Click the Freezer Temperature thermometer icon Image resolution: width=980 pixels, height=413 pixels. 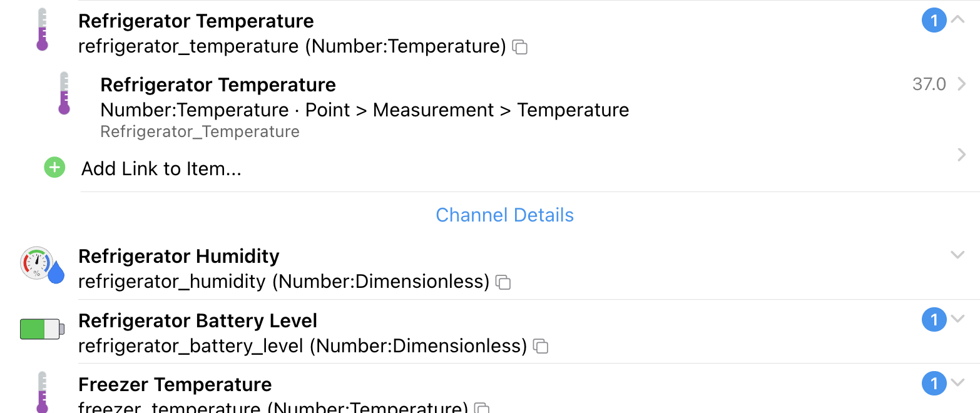42,392
